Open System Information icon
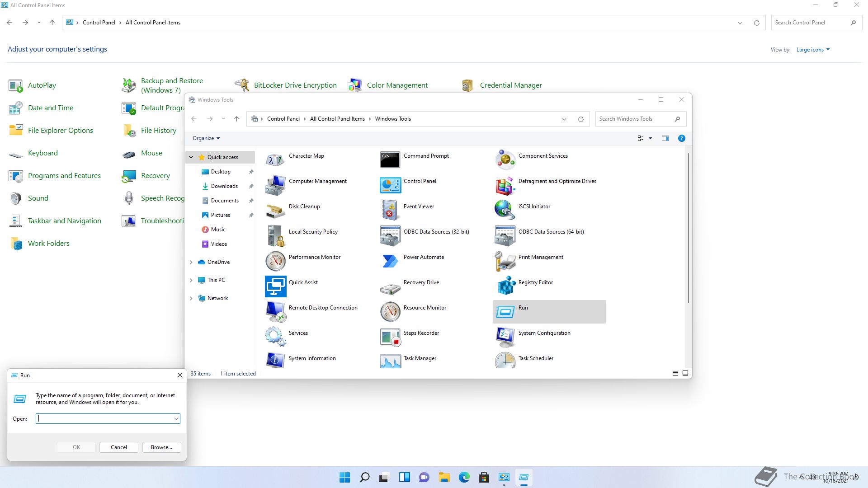 [x=275, y=360]
